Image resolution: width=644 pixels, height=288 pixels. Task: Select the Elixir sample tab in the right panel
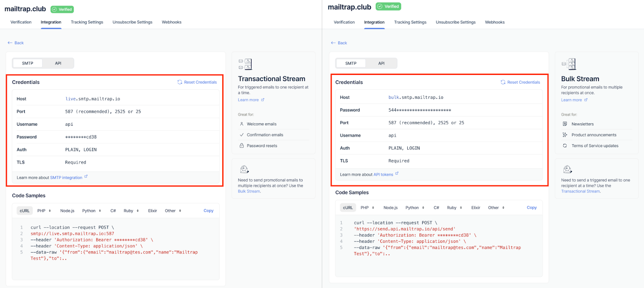coord(476,208)
